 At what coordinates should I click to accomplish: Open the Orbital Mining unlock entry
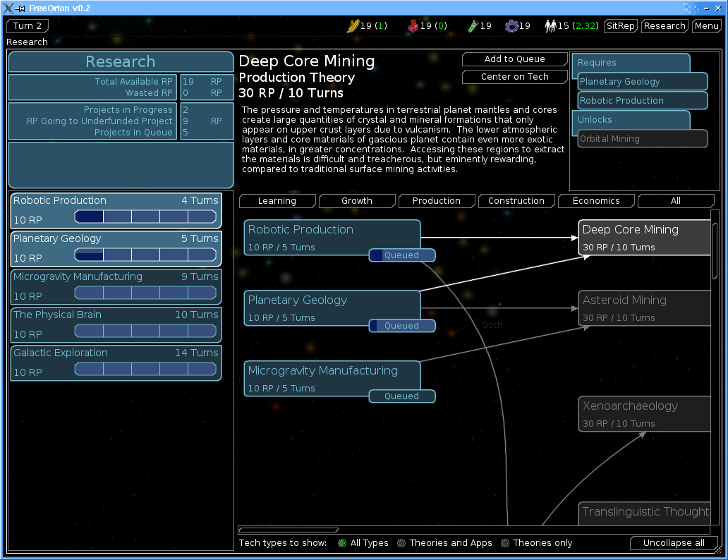pyautogui.click(x=643, y=139)
